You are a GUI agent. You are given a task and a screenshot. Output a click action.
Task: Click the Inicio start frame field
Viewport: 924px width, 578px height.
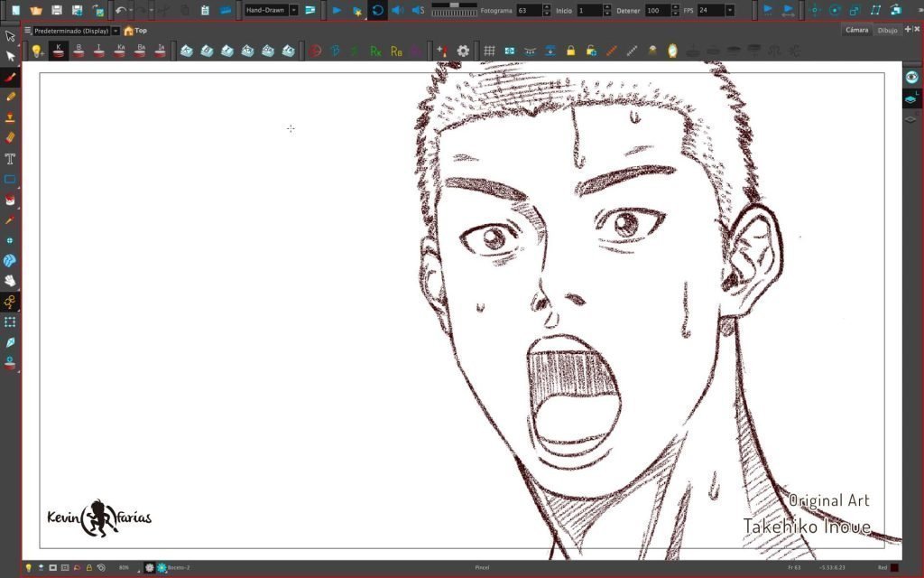click(x=589, y=10)
